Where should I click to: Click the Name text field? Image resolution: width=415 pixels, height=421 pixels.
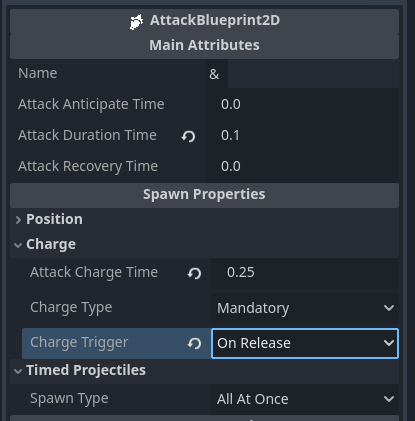(x=313, y=74)
